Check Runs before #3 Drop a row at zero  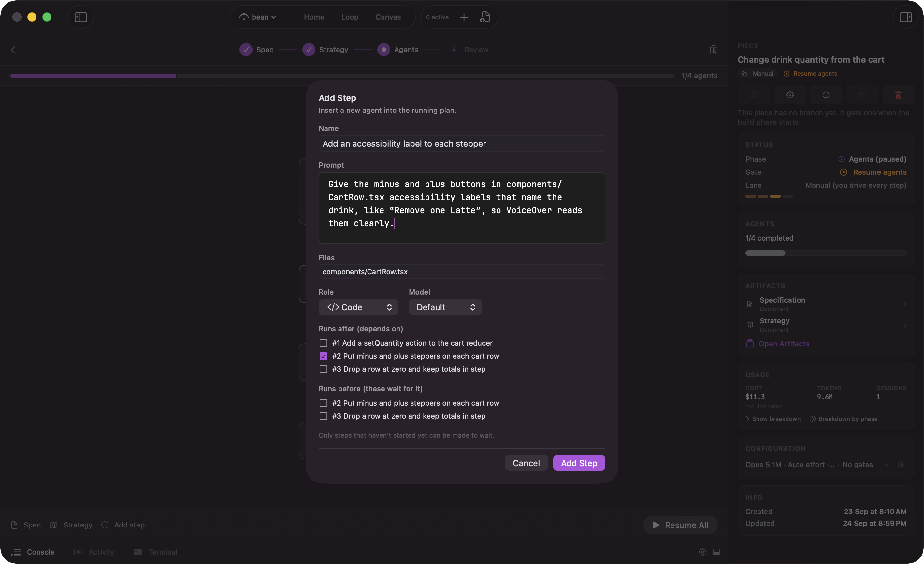pos(323,416)
